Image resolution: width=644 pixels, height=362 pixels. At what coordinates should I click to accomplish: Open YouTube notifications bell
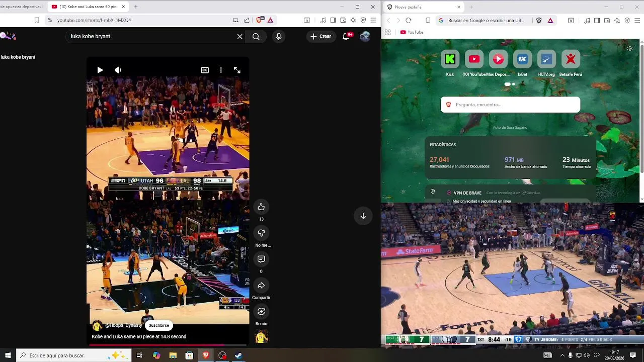click(346, 36)
